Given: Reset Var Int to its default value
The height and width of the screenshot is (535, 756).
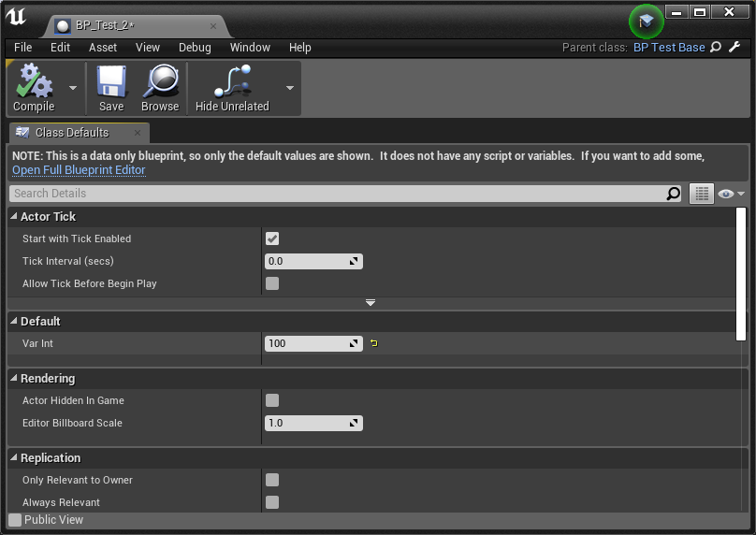Looking at the screenshot, I should tap(373, 343).
